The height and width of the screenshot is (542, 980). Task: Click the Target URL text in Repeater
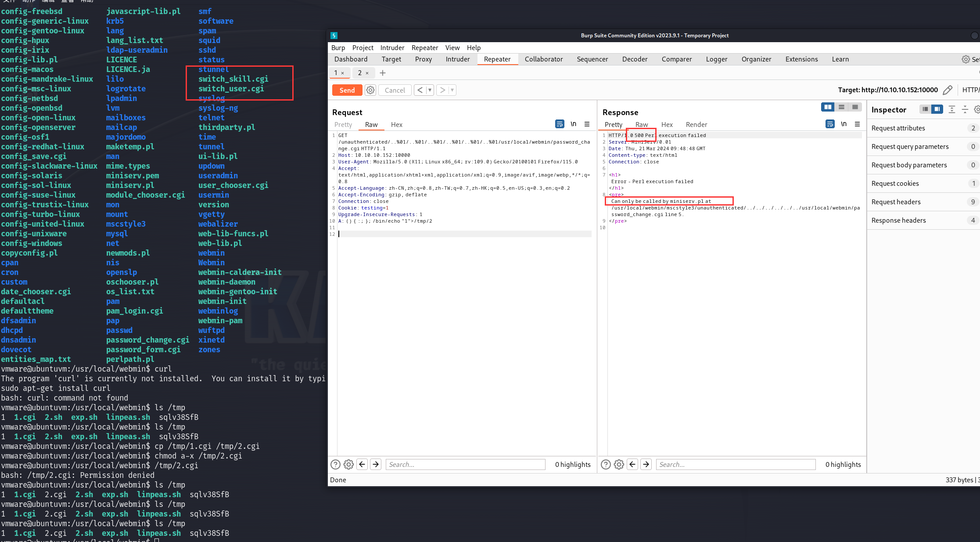888,90
